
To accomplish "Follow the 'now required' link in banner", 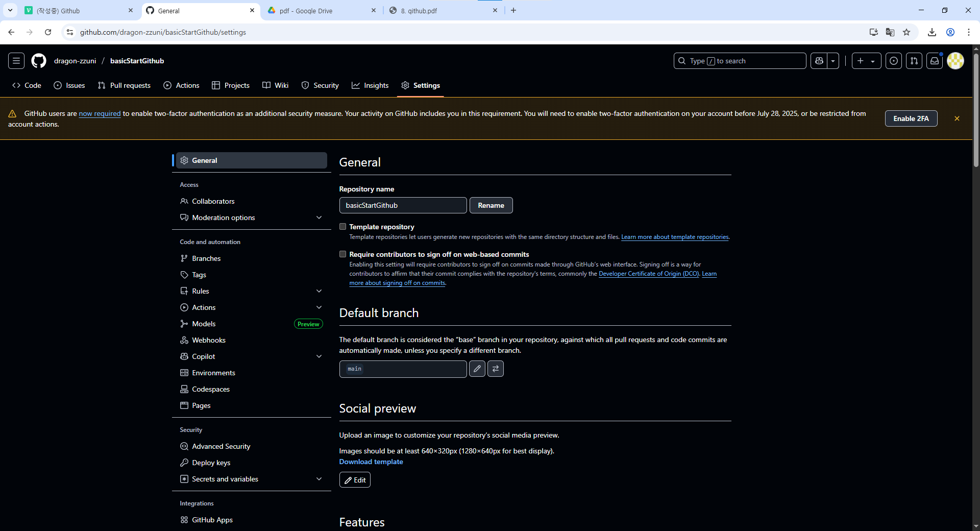I will click(x=100, y=113).
